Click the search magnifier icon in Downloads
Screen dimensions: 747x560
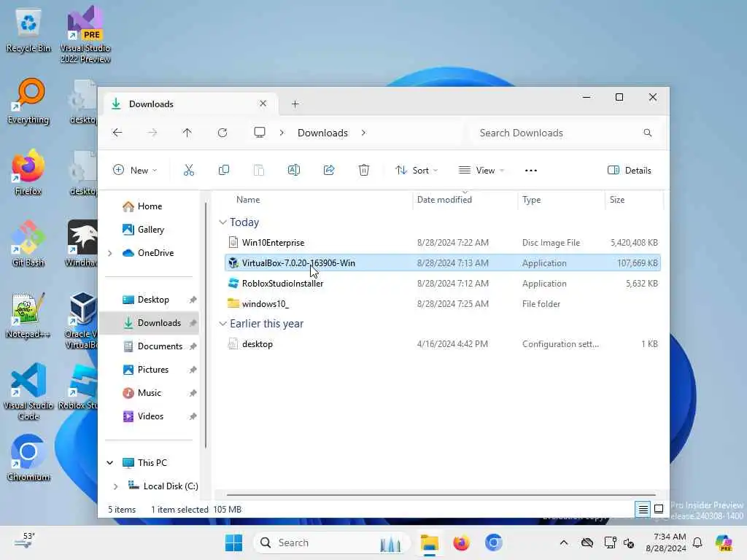tap(648, 133)
